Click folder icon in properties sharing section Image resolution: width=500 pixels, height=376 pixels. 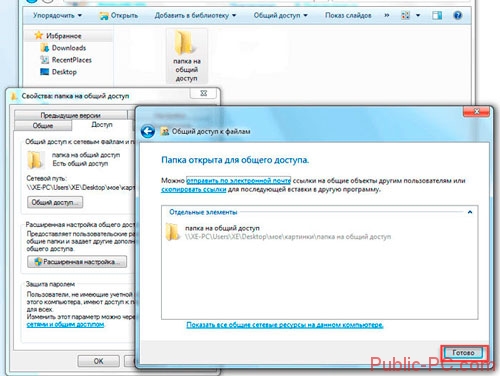point(35,160)
